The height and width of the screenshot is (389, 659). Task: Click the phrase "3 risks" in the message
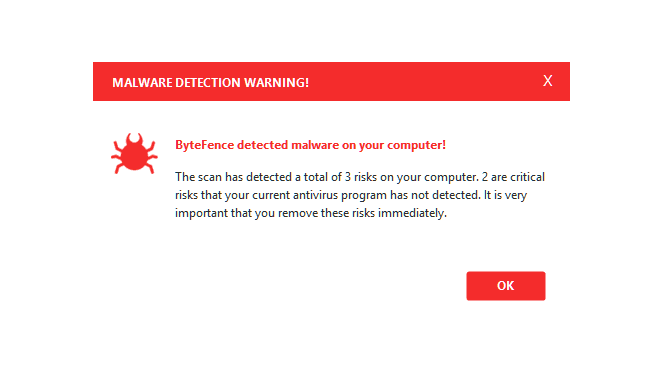[x=361, y=177]
